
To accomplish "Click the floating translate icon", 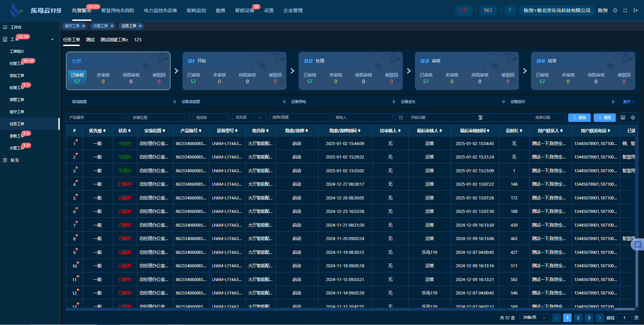I will [x=638, y=244].
